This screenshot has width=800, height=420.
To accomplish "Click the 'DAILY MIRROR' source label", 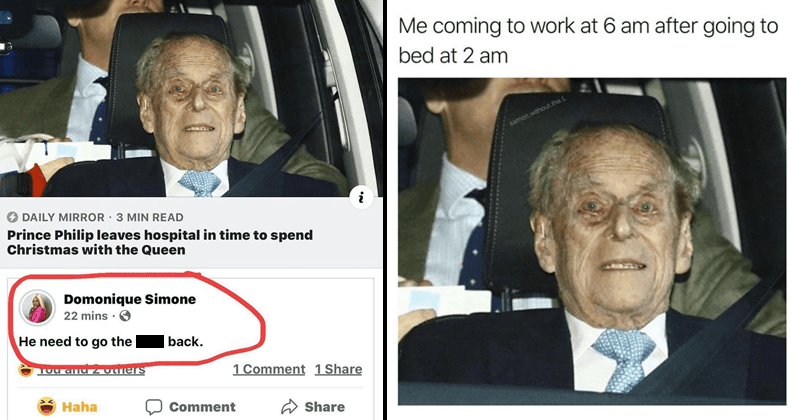I will (63, 217).
